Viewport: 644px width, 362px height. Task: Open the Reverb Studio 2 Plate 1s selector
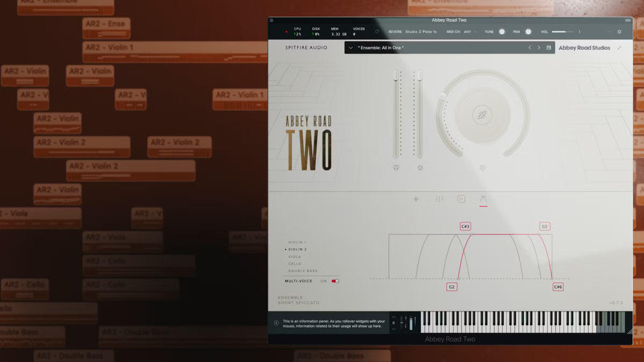(x=421, y=32)
